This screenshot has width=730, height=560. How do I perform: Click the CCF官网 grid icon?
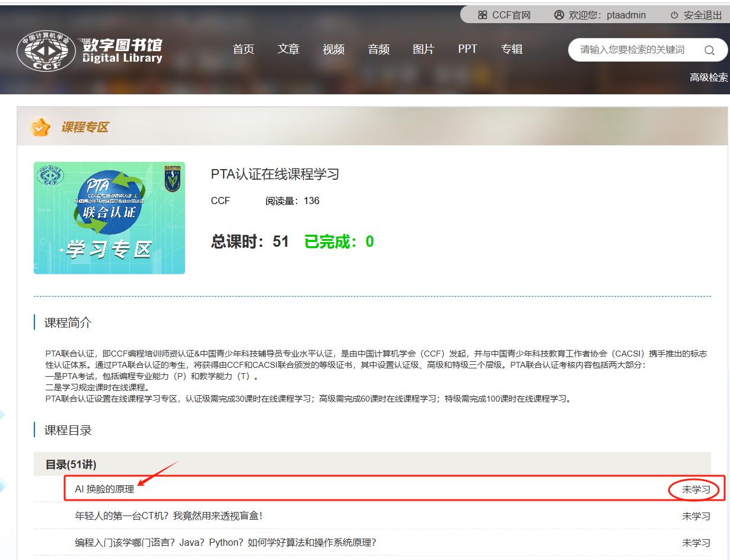483,15
